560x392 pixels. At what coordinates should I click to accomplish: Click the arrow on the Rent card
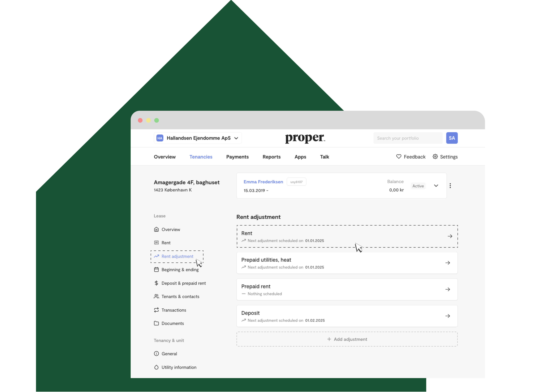[x=450, y=236]
